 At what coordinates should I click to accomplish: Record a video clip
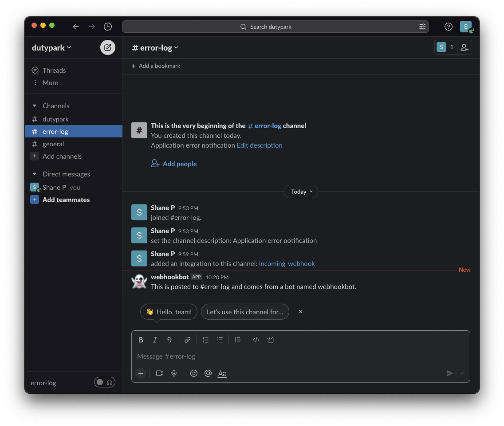pyautogui.click(x=160, y=373)
